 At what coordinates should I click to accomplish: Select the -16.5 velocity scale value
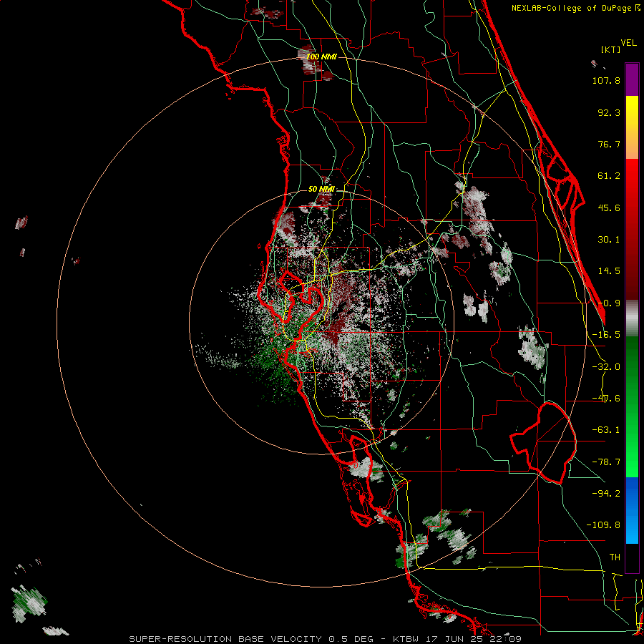click(x=606, y=335)
